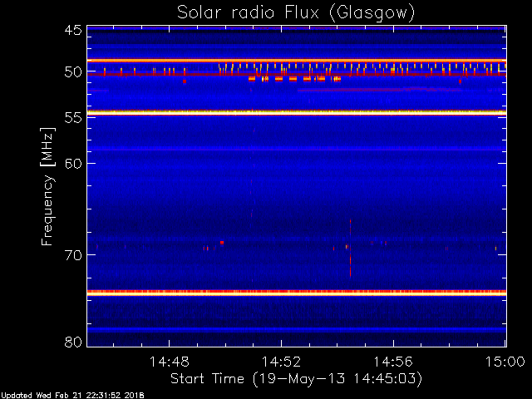
Task: Click the 'Frequency [MHz]' axis label
Action: [47, 186]
